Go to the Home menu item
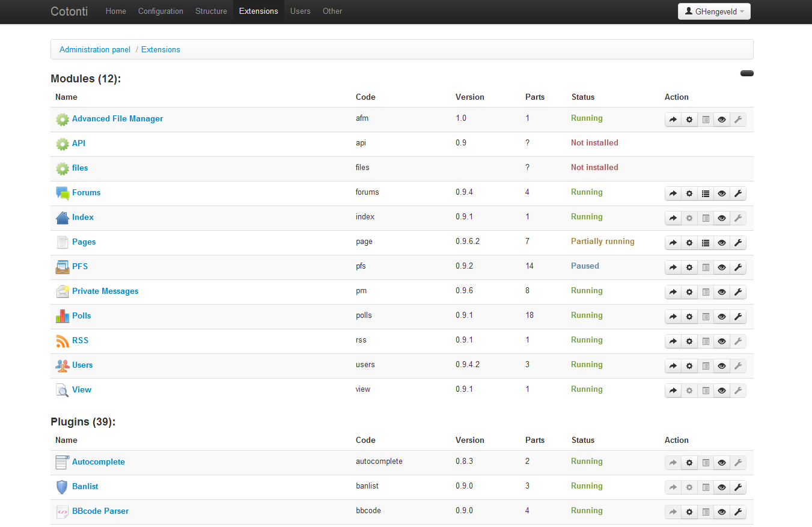This screenshot has width=812, height=527. (116, 11)
